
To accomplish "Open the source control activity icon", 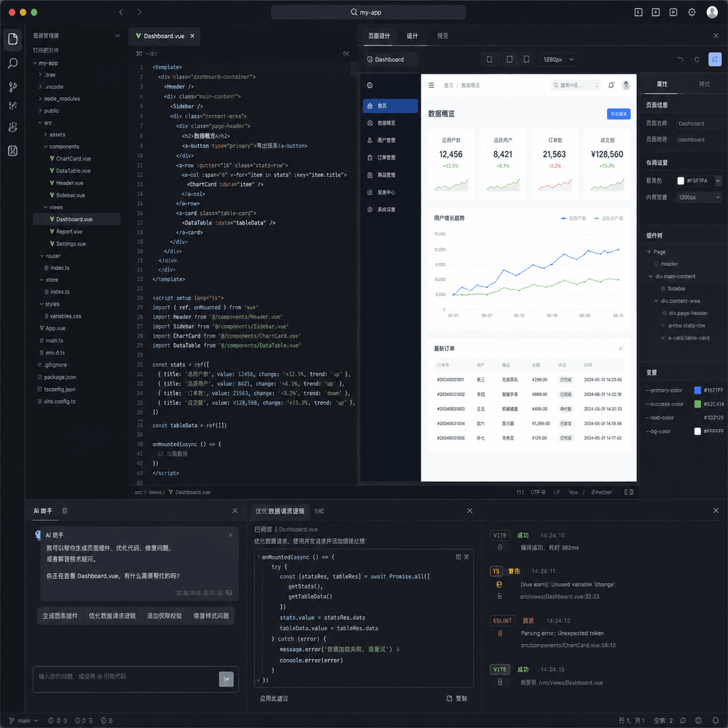I will click(13, 87).
